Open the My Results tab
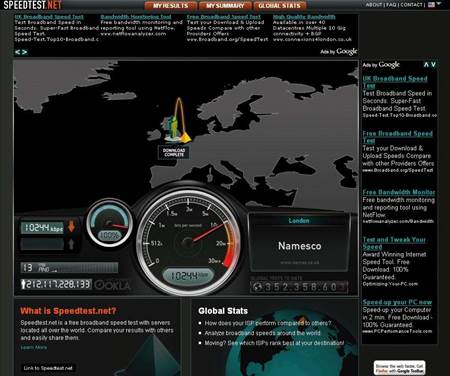Image resolution: width=450 pixels, height=376 pixels. (x=170, y=6)
